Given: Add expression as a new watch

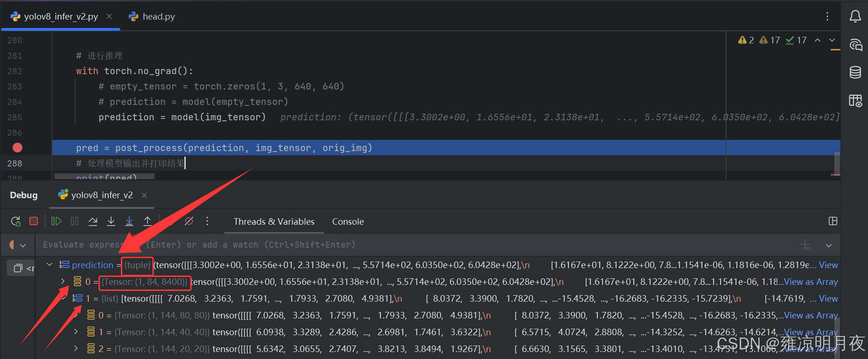Looking at the screenshot, I should 806,245.
